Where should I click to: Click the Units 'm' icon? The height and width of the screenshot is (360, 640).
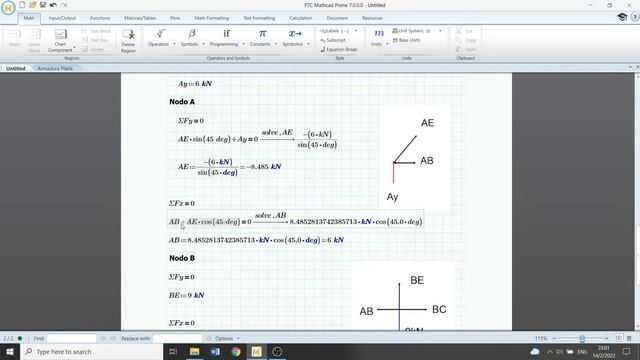(x=379, y=33)
